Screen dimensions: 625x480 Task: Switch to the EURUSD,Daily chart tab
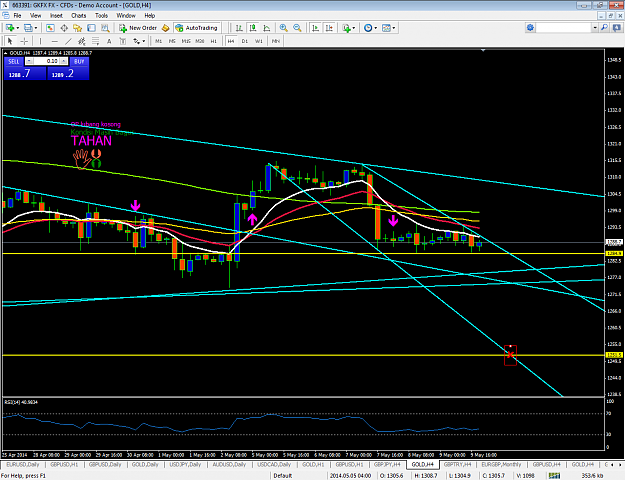[x=23, y=464]
